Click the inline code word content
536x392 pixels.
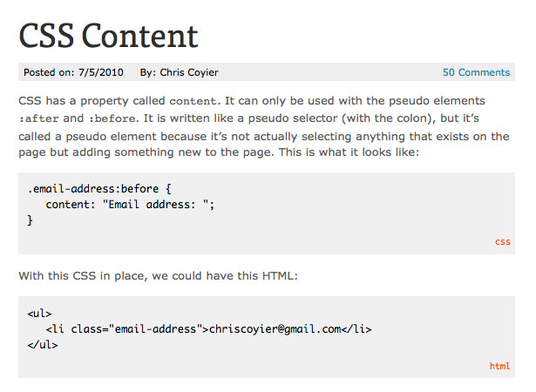point(193,101)
